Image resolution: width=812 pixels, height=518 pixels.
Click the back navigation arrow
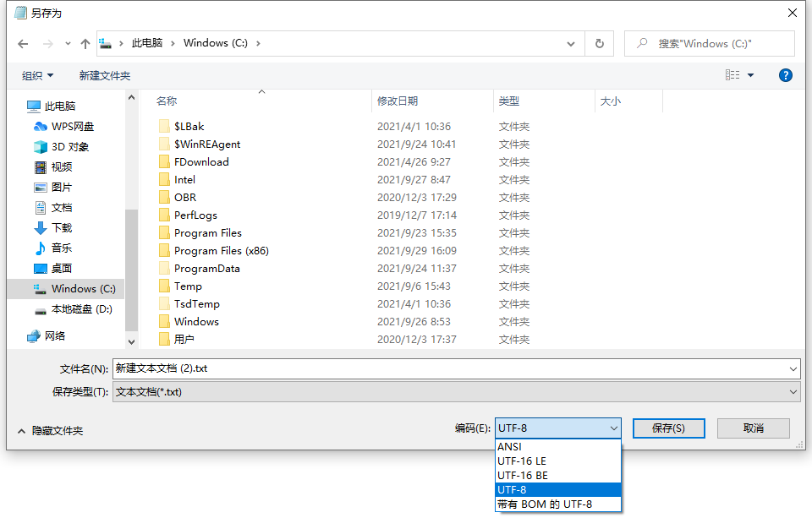[23, 44]
